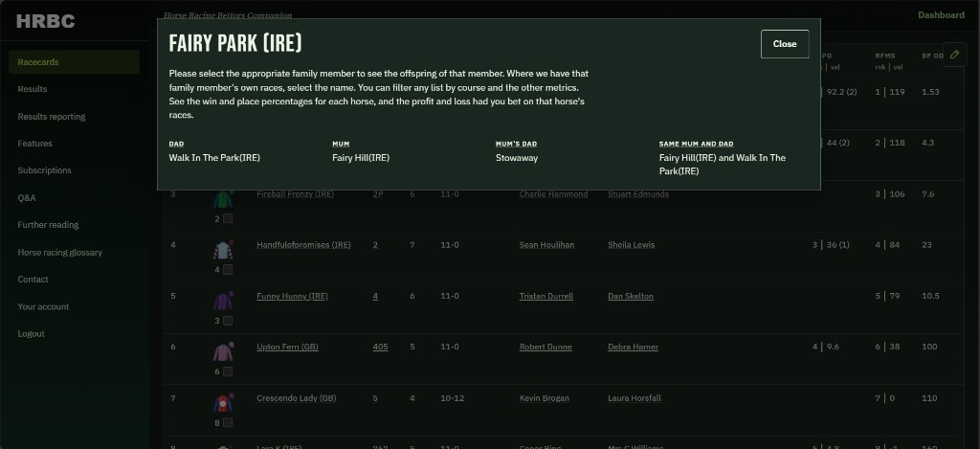Open jockey Tristan Durrell
980x449 pixels.
[546, 296]
